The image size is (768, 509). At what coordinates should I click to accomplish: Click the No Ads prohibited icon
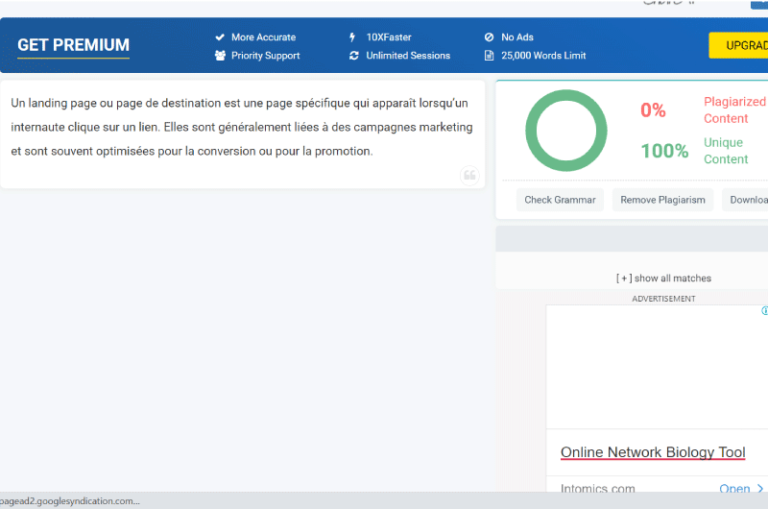(x=489, y=37)
